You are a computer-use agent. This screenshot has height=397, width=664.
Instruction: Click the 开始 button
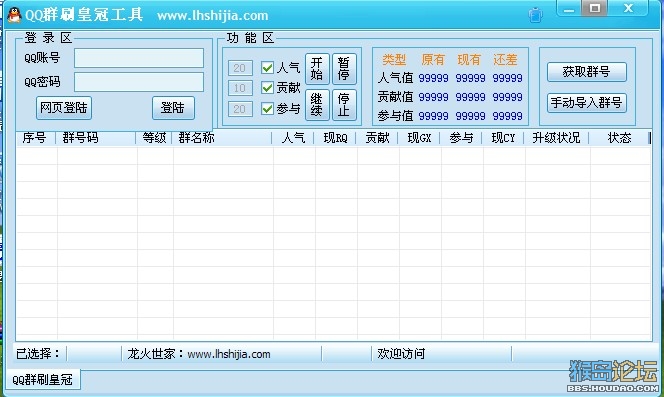[317, 69]
